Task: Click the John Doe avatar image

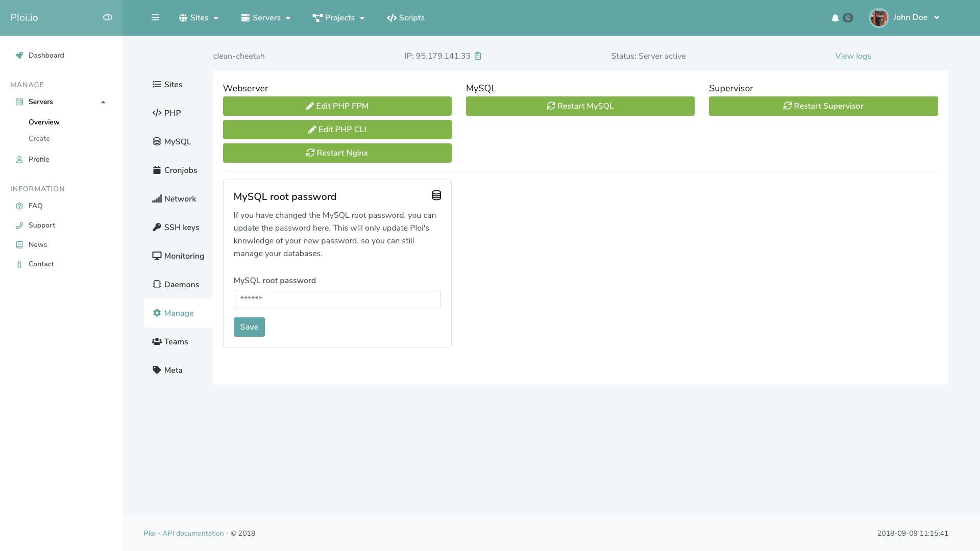Action: point(878,18)
